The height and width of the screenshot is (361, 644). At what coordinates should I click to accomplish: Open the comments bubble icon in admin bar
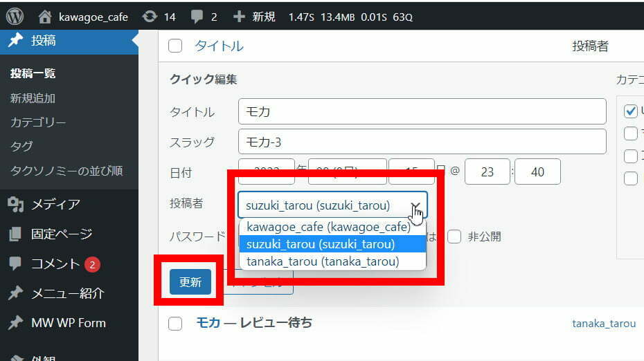197,17
